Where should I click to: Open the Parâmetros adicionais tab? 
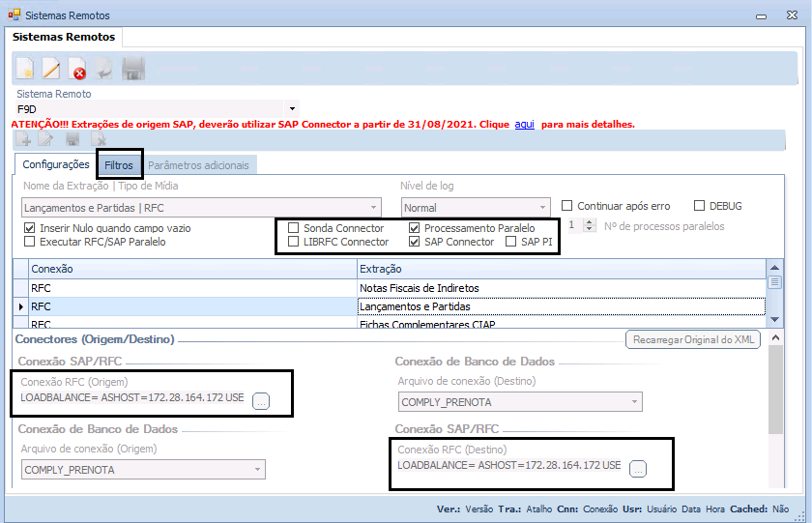198,165
